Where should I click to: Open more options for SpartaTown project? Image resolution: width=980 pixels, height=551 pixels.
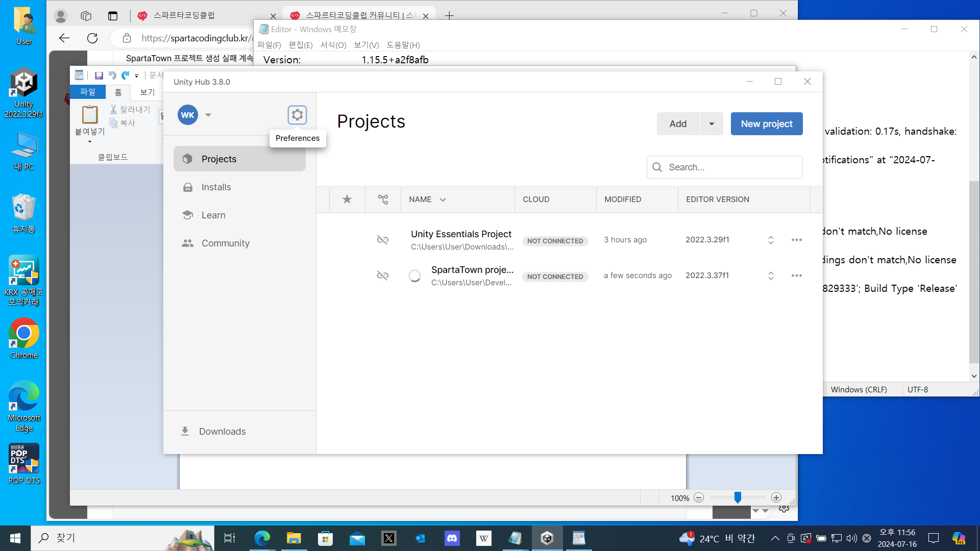(x=796, y=275)
